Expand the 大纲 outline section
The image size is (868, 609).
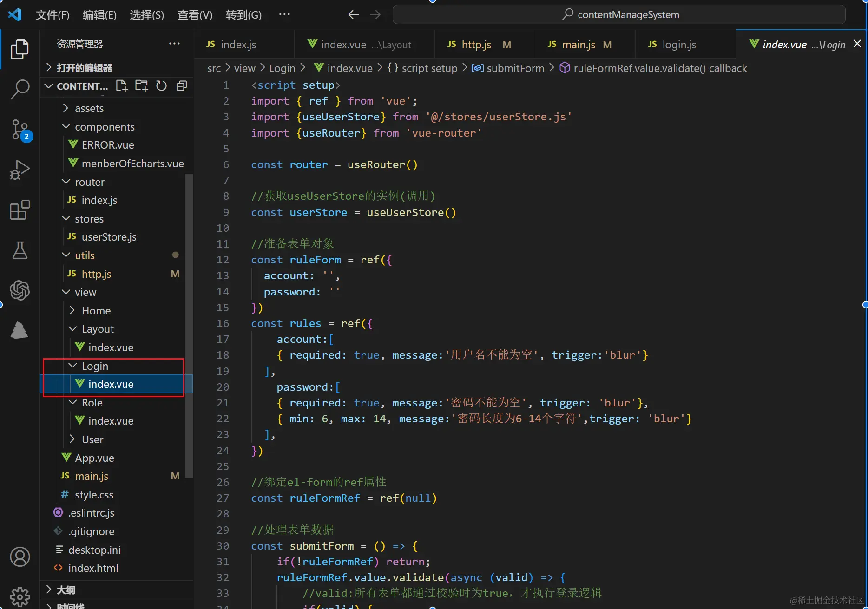pyautogui.click(x=66, y=590)
